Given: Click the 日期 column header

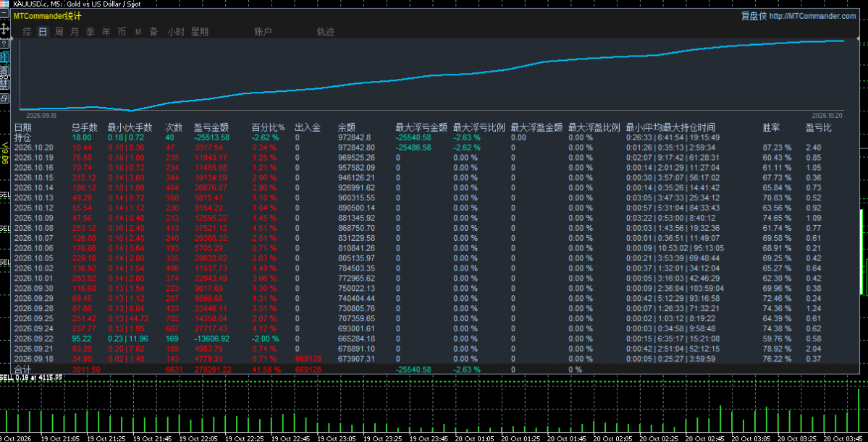Looking at the screenshot, I should 23,128.
